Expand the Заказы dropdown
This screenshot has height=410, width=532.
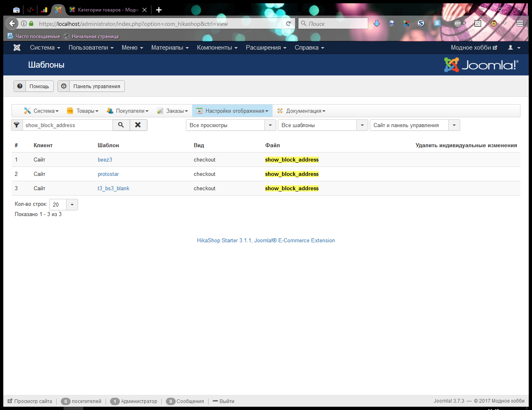click(172, 111)
